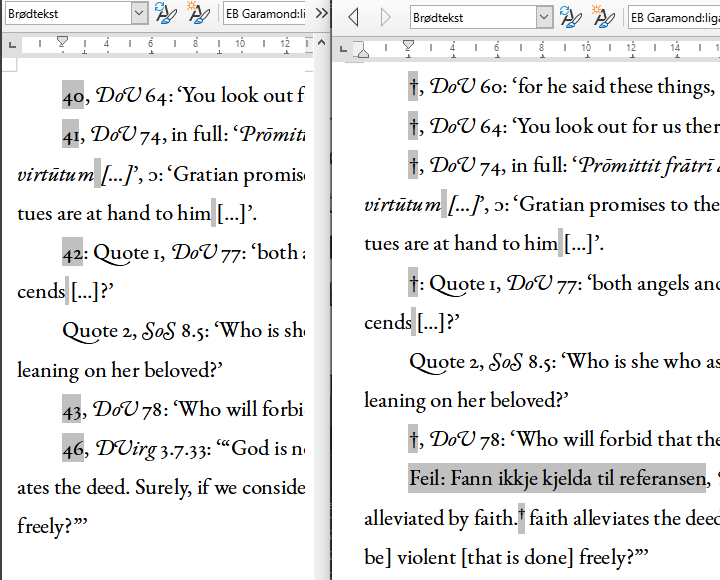
Task: Click the EB Garamond font field in left window
Action: click(265, 13)
